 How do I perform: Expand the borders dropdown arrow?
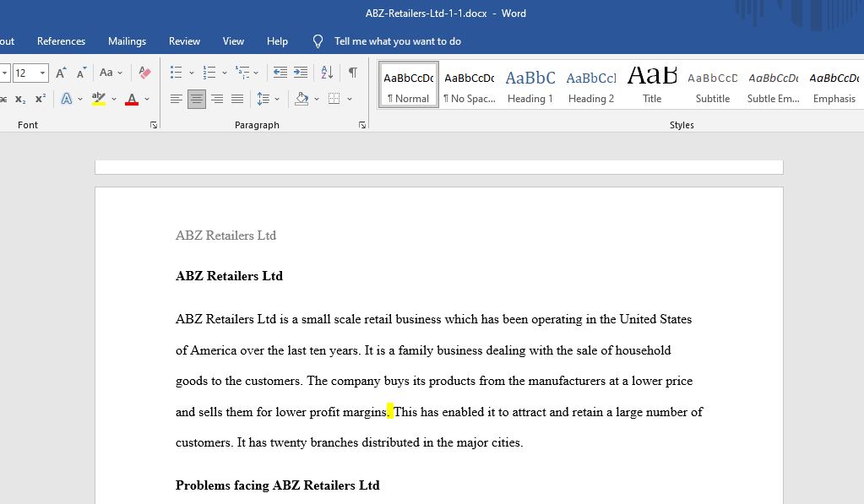[x=350, y=99]
